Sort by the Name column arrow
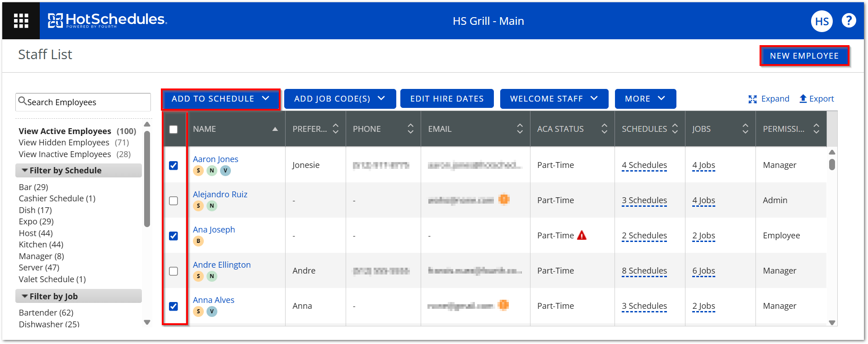This screenshot has height=344, width=868. [275, 129]
